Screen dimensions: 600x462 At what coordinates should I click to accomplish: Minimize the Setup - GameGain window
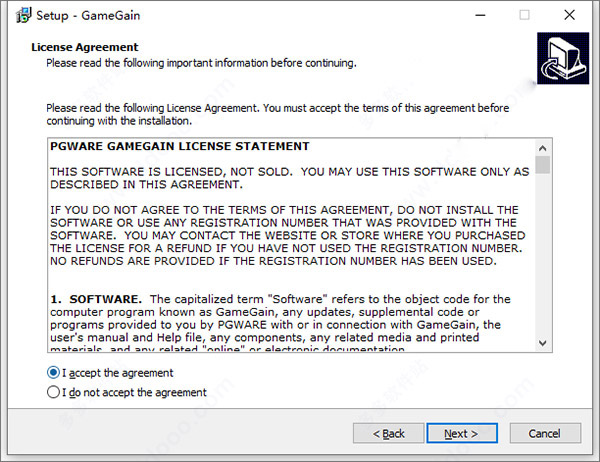tap(477, 16)
